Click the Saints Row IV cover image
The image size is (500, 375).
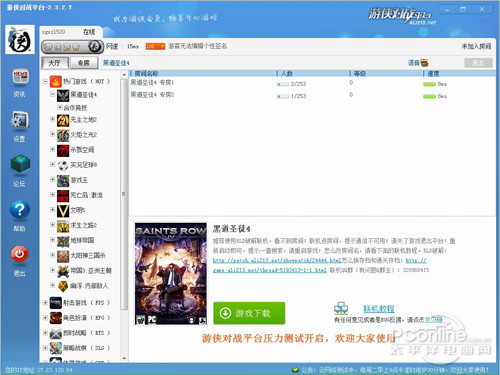[171, 274]
